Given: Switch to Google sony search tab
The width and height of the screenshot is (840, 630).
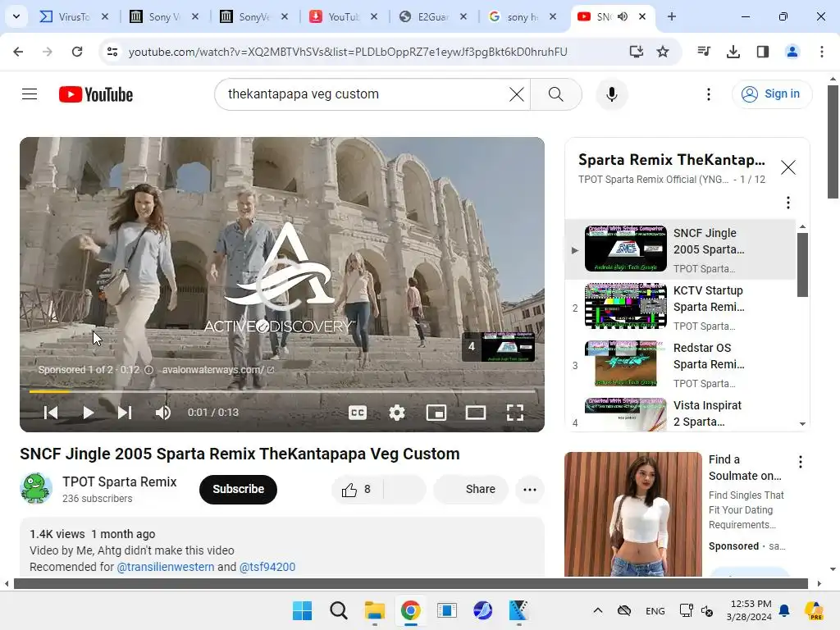Looking at the screenshot, I should pyautogui.click(x=522, y=16).
